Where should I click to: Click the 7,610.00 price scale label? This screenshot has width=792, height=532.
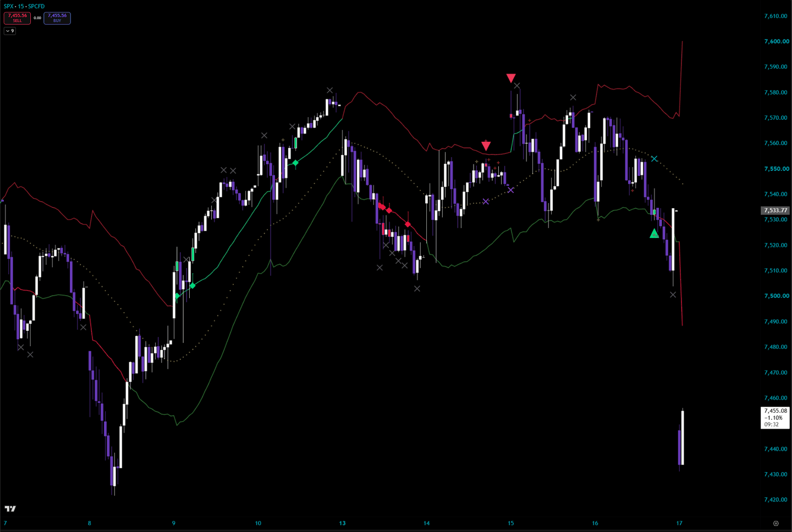(776, 16)
